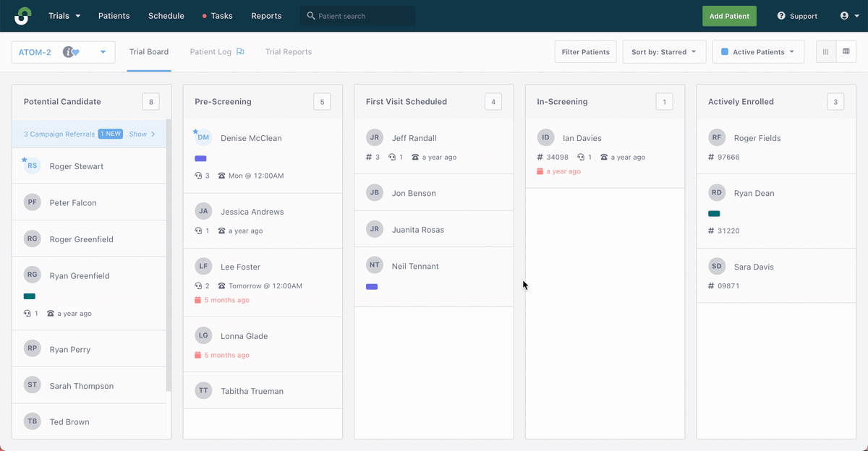Image resolution: width=868 pixels, height=451 pixels.
Task: Click the Add Patient button
Action: [729, 16]
